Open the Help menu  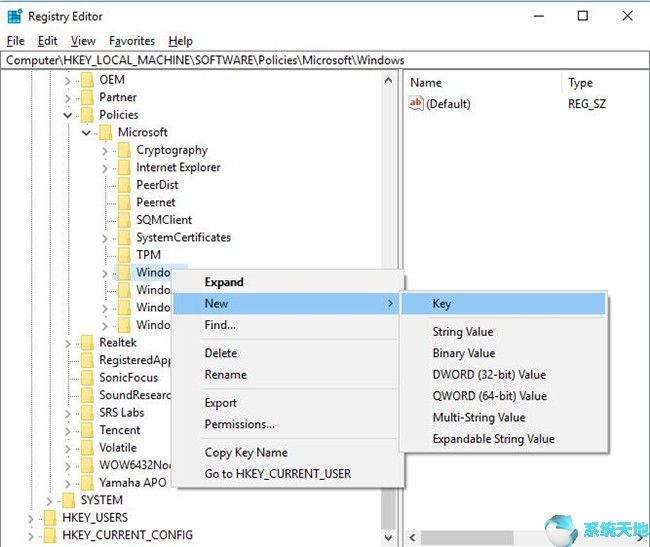180,41
